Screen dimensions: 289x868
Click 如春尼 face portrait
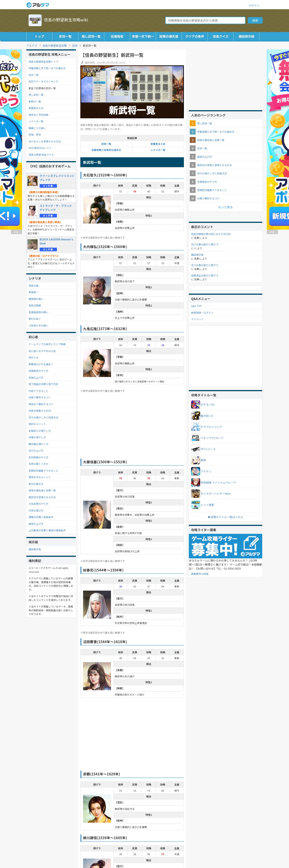point(97,605)
